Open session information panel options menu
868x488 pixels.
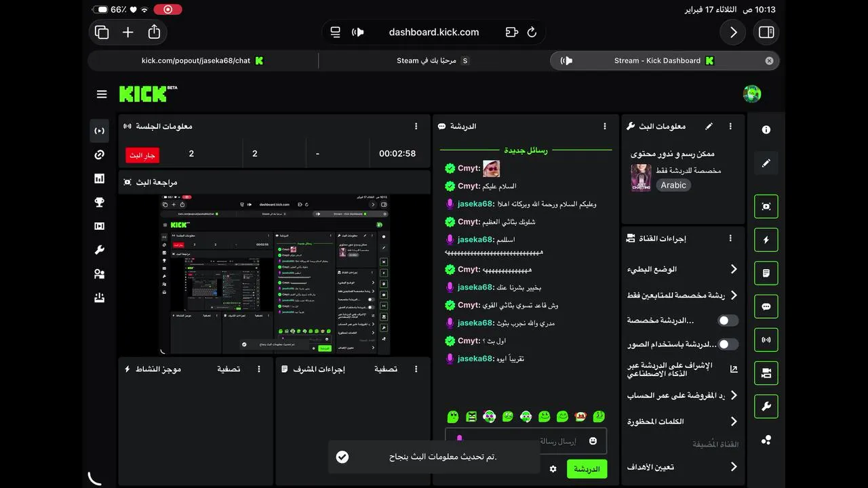click(x=416, y=126)
